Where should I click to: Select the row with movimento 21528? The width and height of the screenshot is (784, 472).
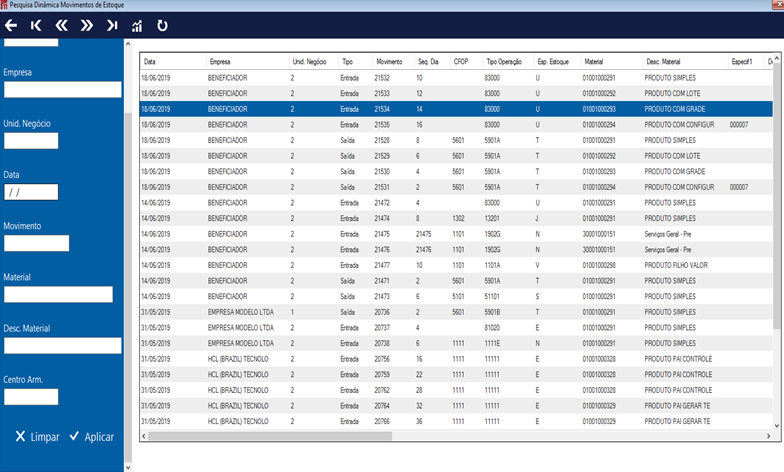click(x=456, y=140)
